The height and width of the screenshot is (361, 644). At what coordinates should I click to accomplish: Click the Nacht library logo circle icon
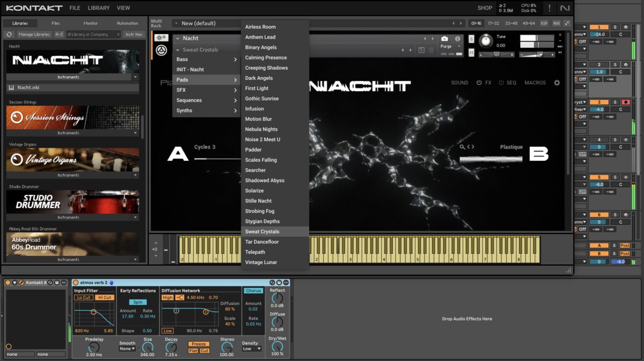(x=160, y=50)
